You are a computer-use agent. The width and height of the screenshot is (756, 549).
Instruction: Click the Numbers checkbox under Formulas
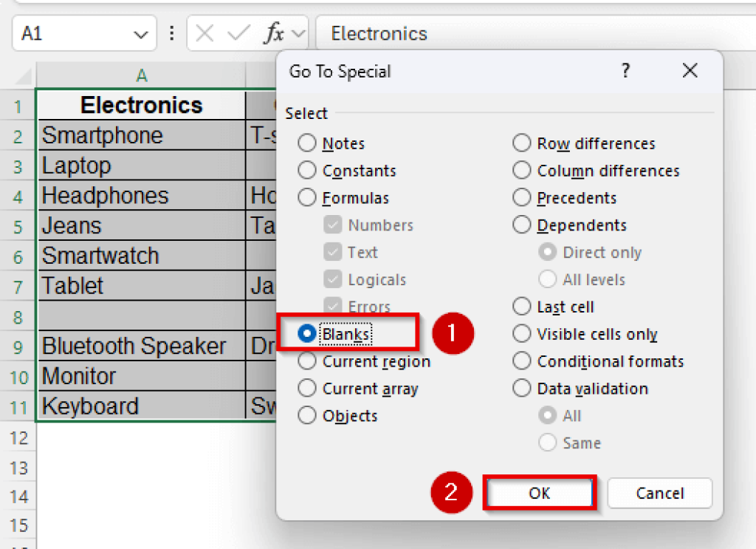pyautogui.click(x=333, y=225)
